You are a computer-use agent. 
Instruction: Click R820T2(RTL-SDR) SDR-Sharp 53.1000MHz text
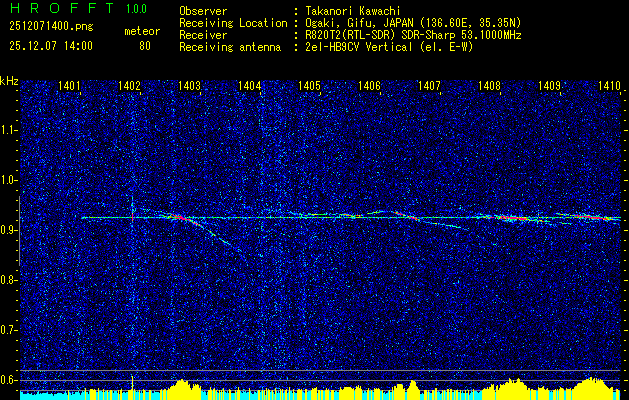pos(413,35)
